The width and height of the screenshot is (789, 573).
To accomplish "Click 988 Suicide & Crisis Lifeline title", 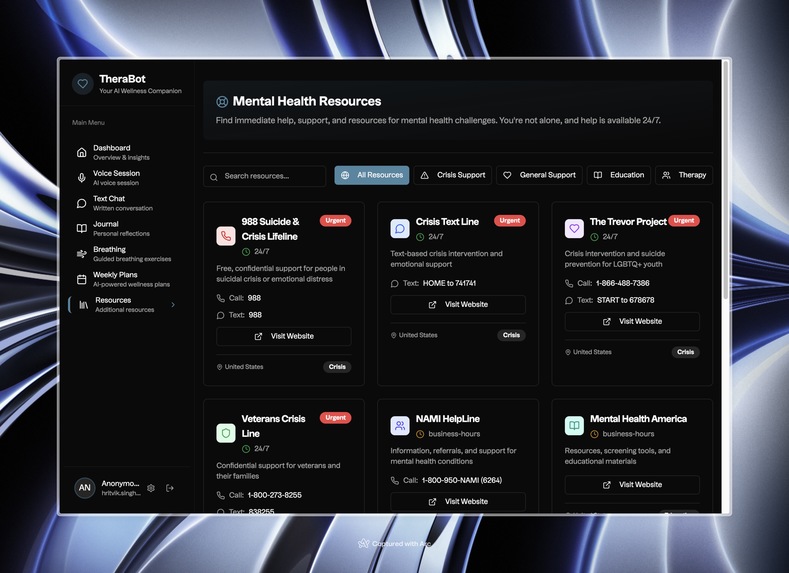I will tap(270, 229).
